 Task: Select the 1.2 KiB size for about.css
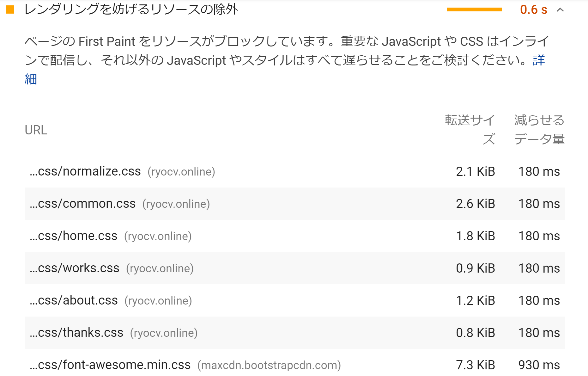476,300
